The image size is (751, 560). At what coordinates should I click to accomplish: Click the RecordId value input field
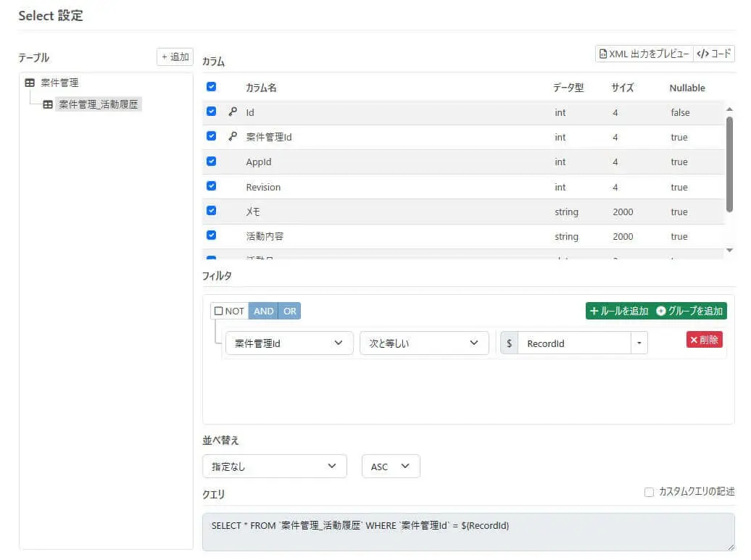(574, 343)
